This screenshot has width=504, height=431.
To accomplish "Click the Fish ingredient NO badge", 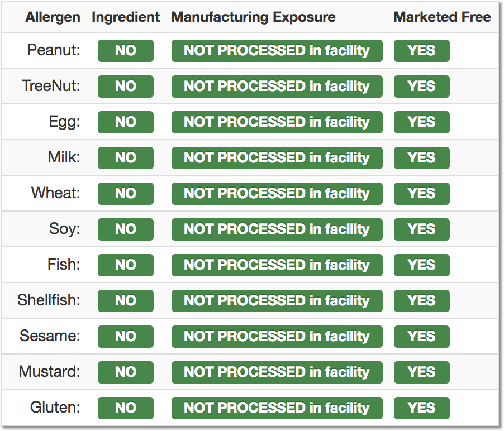I will 126,265.
